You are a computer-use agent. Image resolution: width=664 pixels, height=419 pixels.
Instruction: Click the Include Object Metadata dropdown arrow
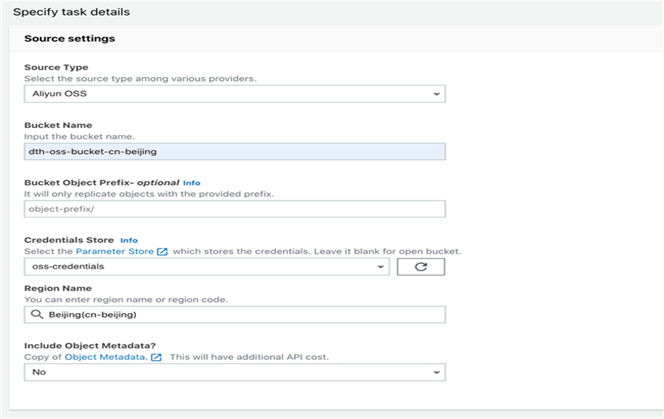point(437,372)
